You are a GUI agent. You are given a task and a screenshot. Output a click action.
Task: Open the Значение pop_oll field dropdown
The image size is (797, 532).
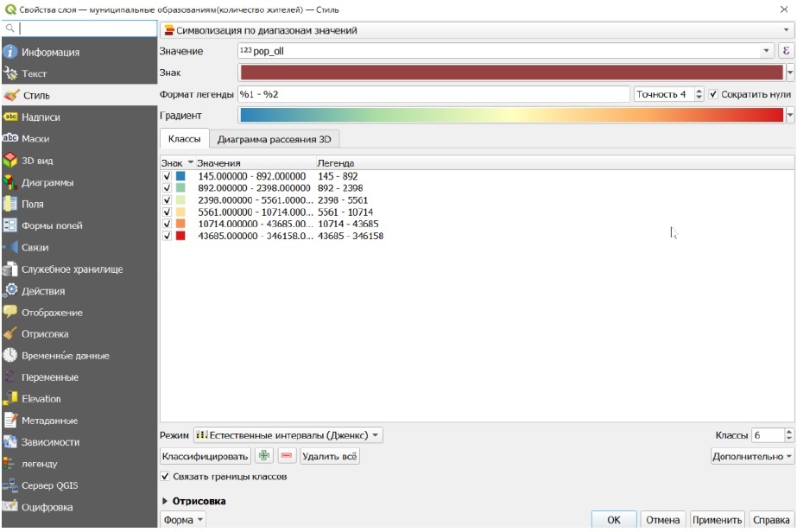[x=767, y=52]
